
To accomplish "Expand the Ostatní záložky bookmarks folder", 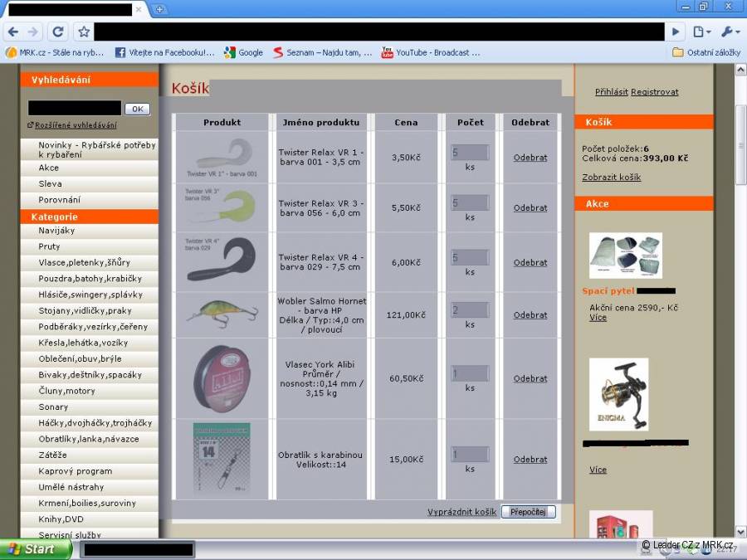I will coord(706,52).
